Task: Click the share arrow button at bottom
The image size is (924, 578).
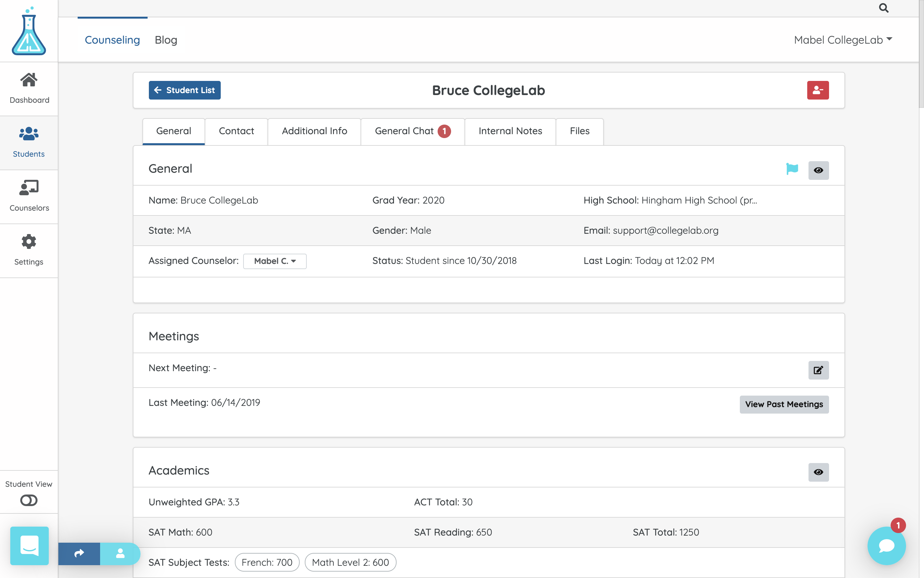Action: coord(79,553)
